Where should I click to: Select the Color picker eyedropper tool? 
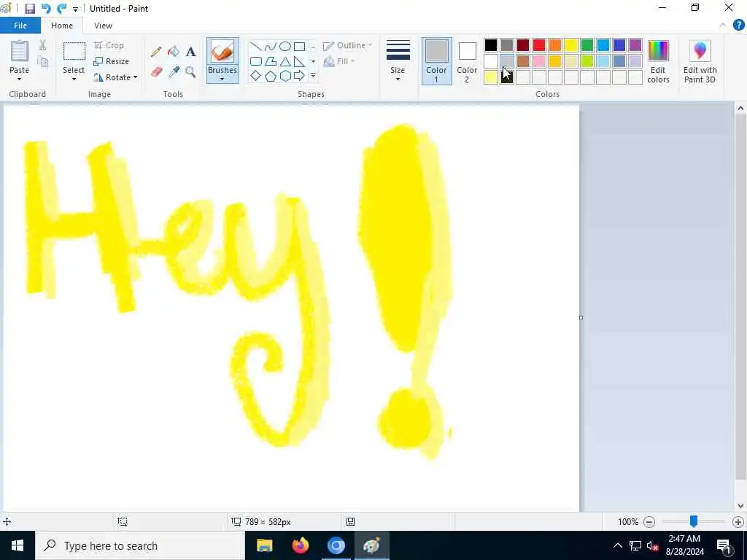pyautogui.click(x=174, y=72)
